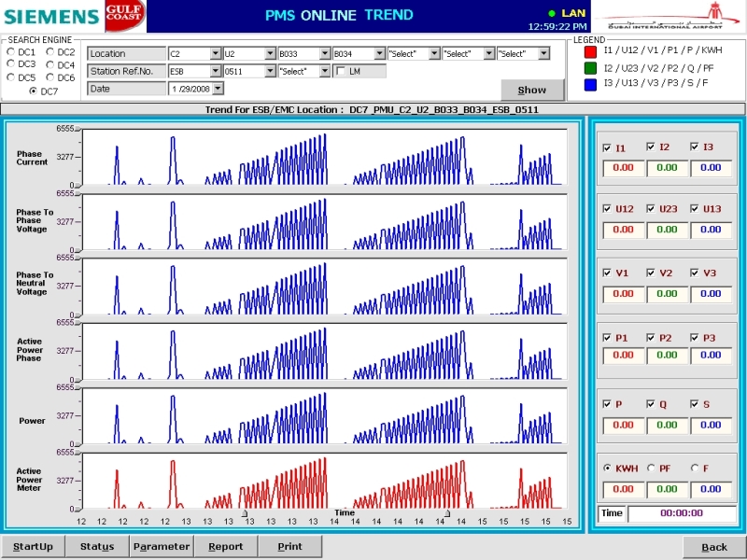747x560 pixels.
Task: Select the PF radio button
Action: click(653, 469)
